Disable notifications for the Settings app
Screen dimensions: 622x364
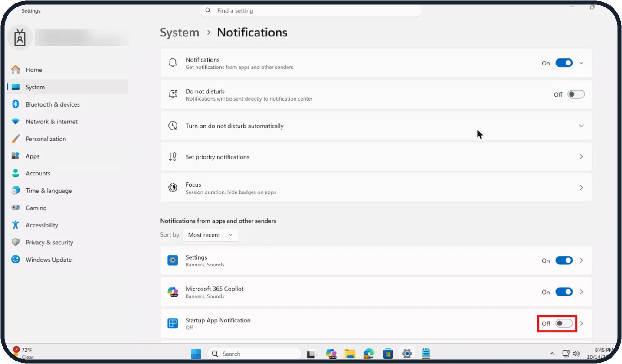pyautogui.click(x=564, y=260)
